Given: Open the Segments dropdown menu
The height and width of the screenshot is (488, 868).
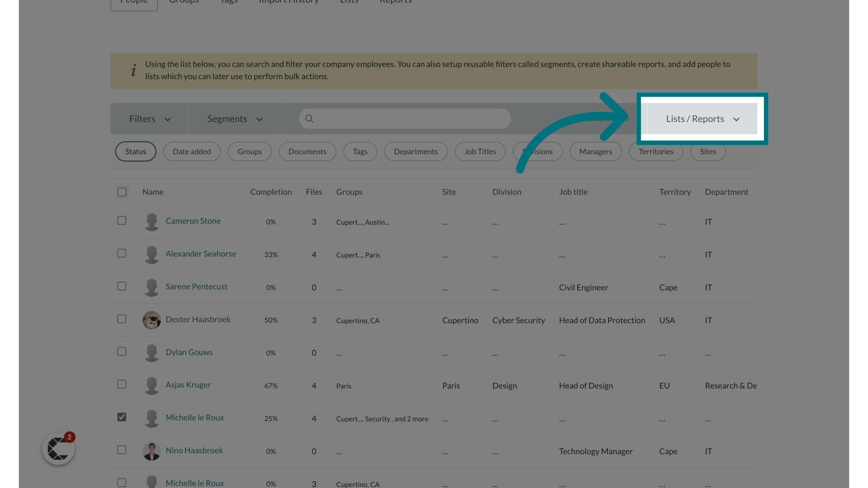Looking at the screenshot, I should 234,118.
